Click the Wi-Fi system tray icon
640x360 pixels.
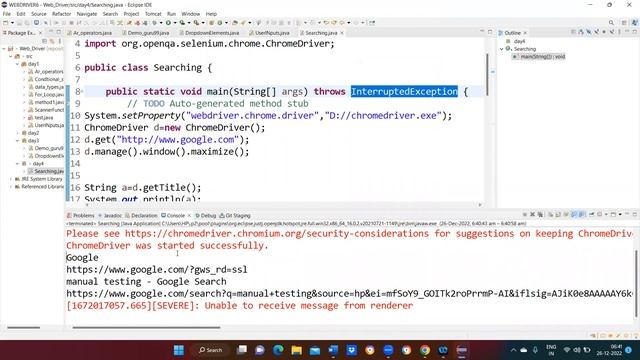567,350
